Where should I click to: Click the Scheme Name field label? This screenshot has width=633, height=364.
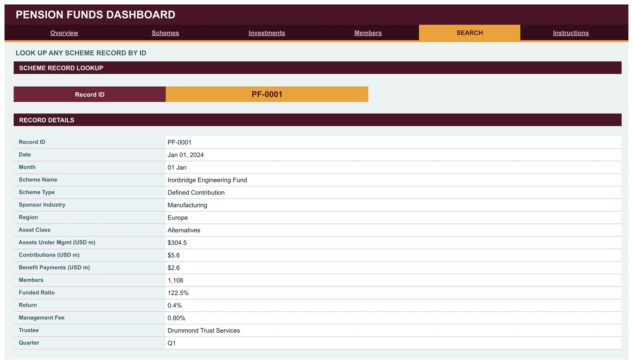tap(38, 180)
